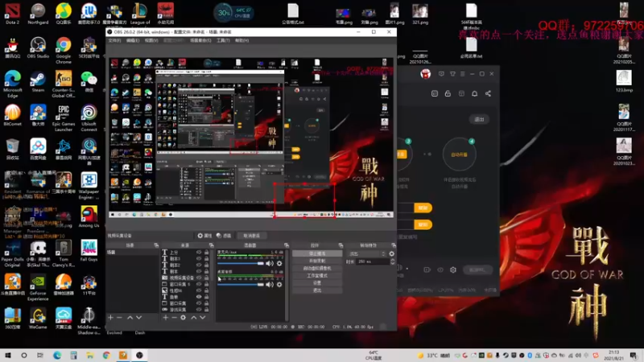Click 启动虚拟摄像机 virtual camera button
Image resolution: width=644 pixels, height=362 pixels.
click(x=317, y=269)
